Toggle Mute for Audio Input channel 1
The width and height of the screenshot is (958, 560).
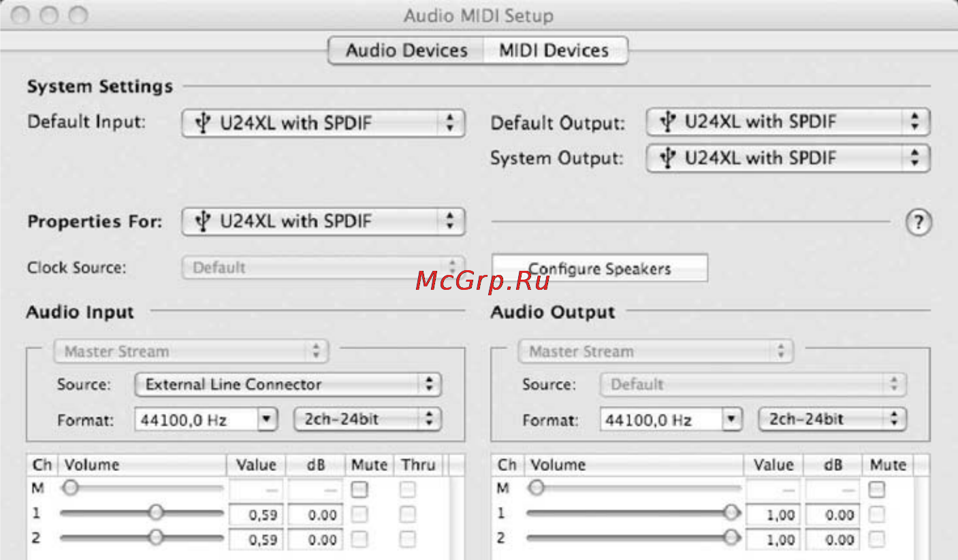tap(360, 514)
